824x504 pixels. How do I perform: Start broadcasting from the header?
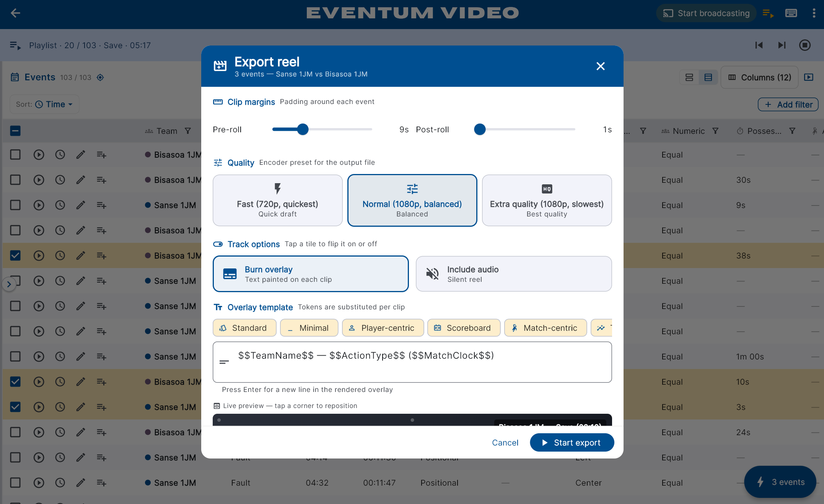point(706,13)
